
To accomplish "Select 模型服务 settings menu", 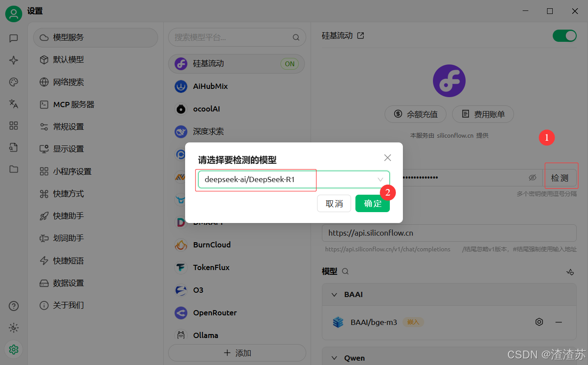I will point(95,37).
